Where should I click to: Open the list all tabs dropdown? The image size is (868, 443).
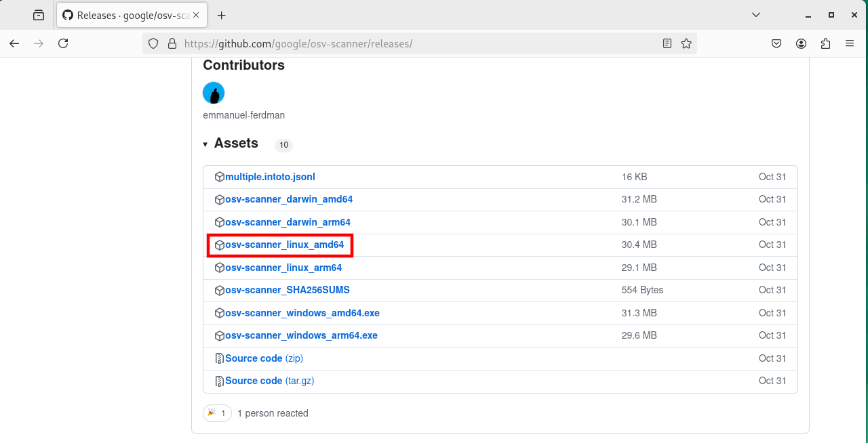757,15
